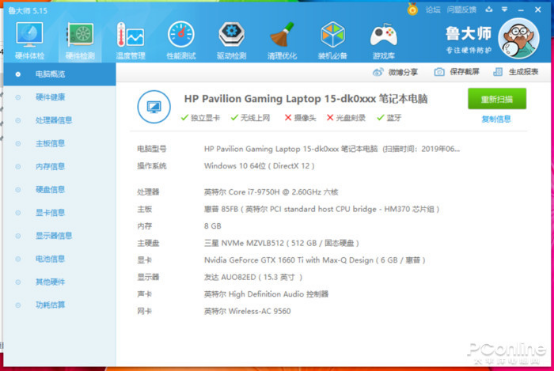This screenshot has width=554, height=371.
Task: Select 处理器信息 in sidebar
Action: pos(54,120)
